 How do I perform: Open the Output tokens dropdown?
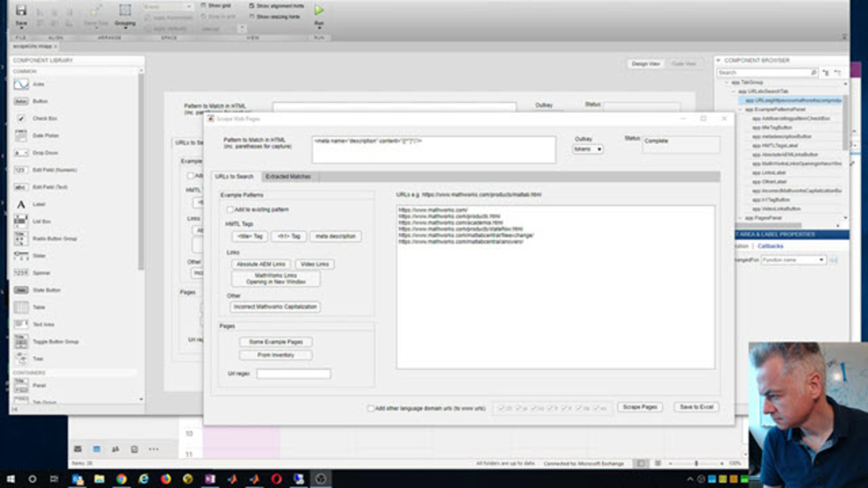point(587,149)
